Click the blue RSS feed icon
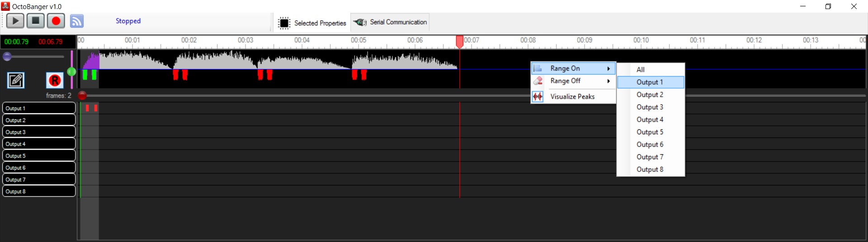The height and width of the screenshot is (242, 868). coord(77,21)
